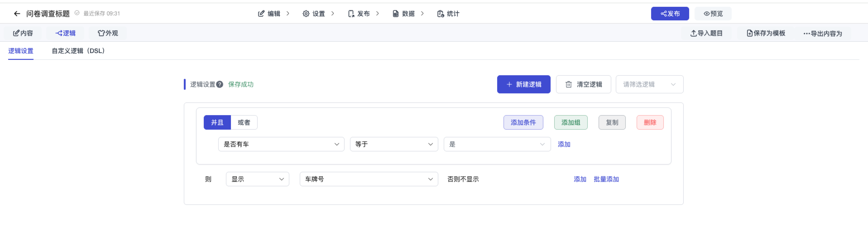Click the 复制 button

pyautogui.click(x=612, y=122)
